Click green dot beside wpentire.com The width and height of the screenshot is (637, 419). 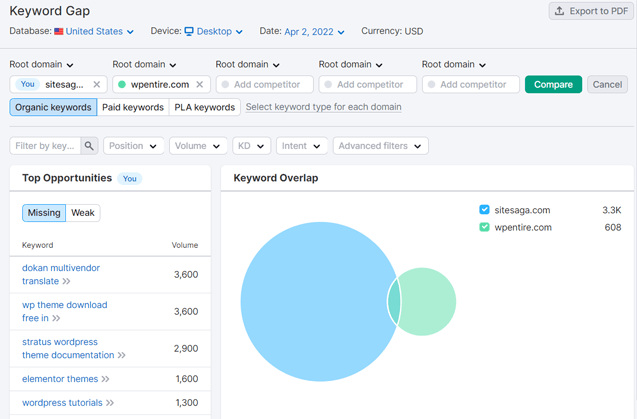[121, 85]
